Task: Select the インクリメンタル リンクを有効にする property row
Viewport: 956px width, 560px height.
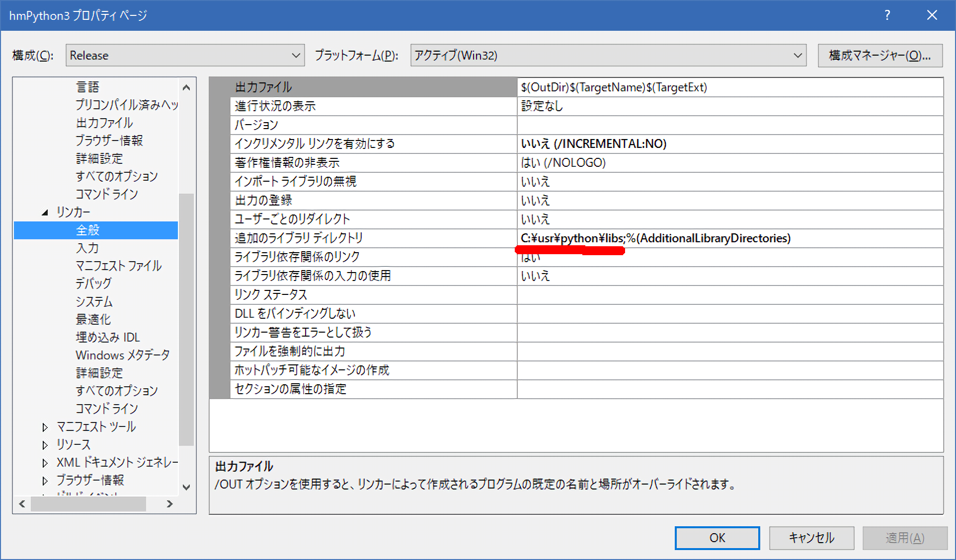Action: click(x=315, y=144)
